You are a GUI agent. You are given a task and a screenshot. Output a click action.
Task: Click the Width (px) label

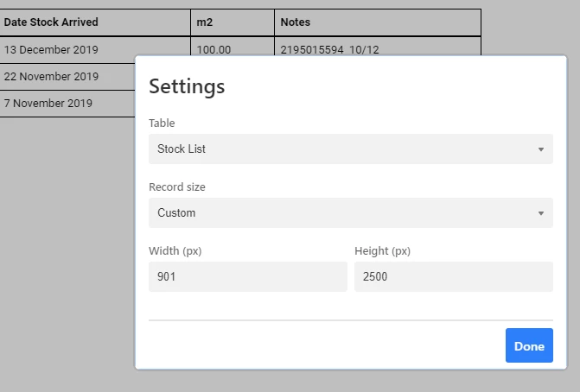(x=175, y=251)
